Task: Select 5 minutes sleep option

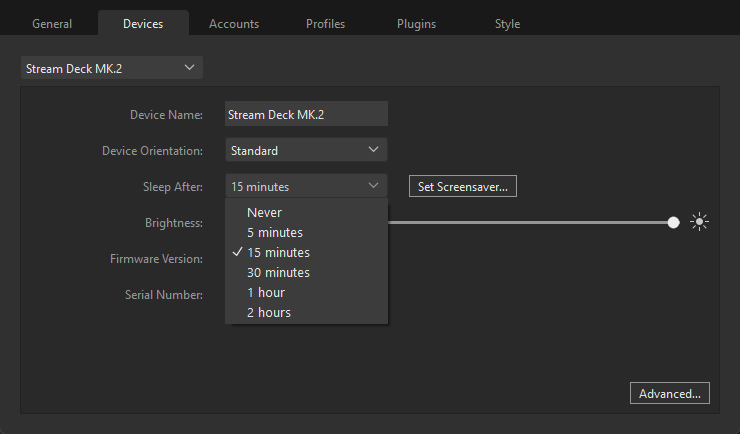Action: click(306, 233)
